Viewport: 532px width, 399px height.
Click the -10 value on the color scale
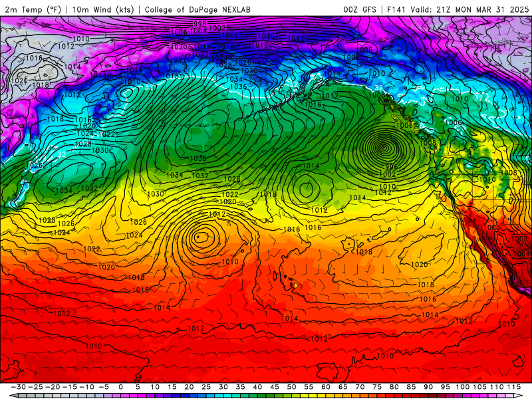[x=86, y=387]
